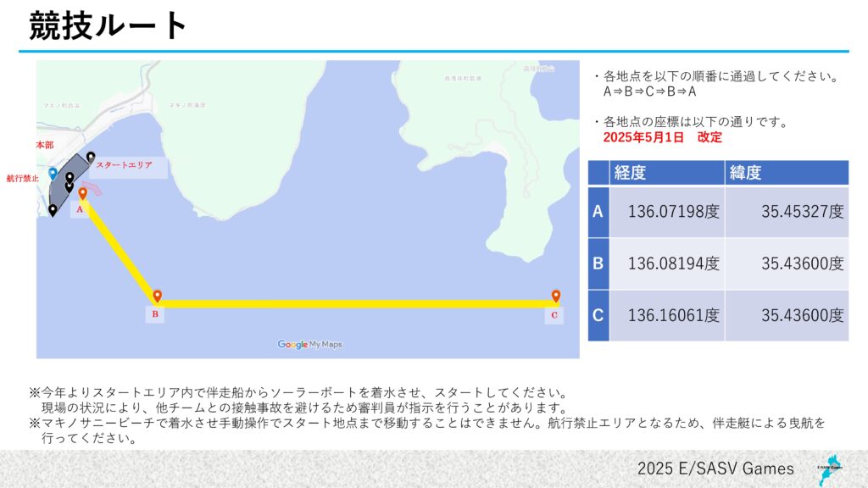Click the row header C in the table
This screenshot has width=868, height=488.
click(x=598, y=315)
